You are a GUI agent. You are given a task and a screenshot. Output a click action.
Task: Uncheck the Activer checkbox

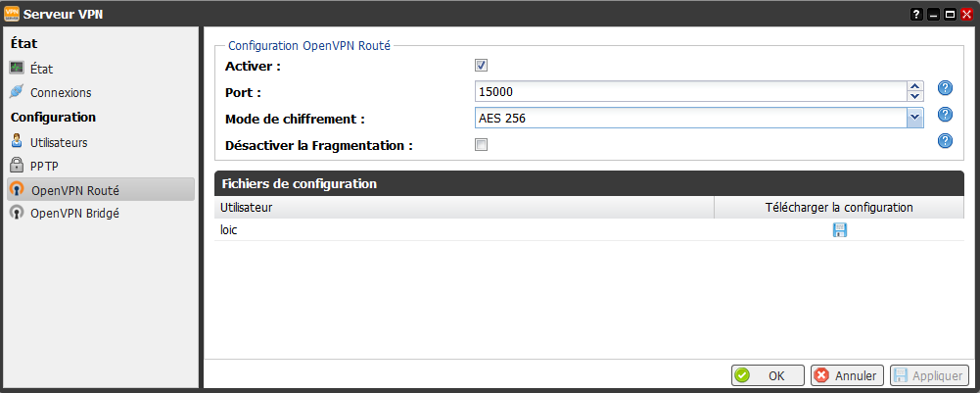click(482, 65)
